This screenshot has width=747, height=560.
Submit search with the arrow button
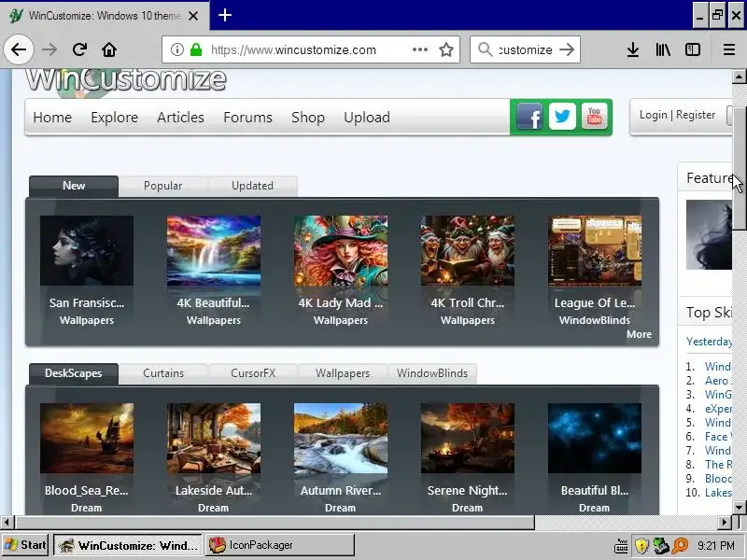click(x=567, y=49)
